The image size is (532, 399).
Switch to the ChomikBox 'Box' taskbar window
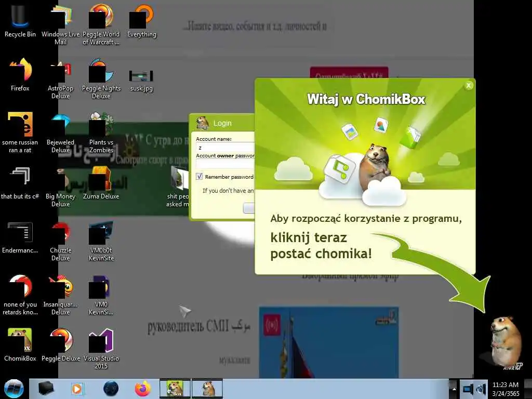click(x=175, y=389)
